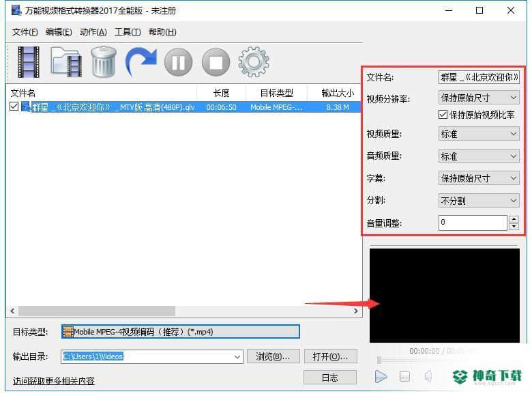Open the 编辑(E) menu
This screenshot has width=532, height=396.
click(59, 32)
